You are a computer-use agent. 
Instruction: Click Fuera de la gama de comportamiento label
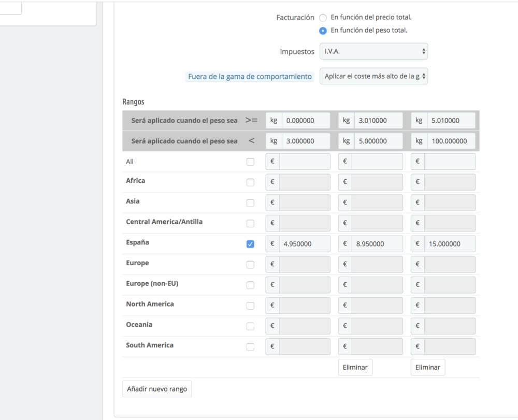(250, 77)
